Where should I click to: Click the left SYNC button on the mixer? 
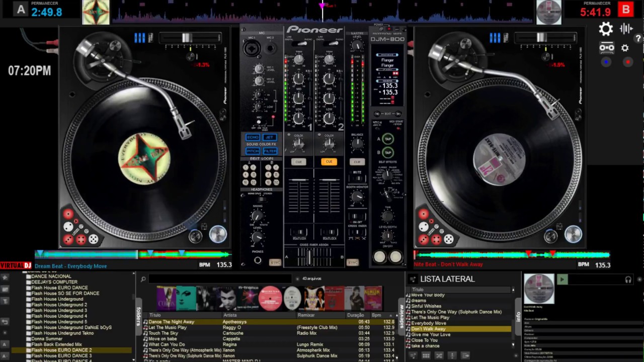275,262
